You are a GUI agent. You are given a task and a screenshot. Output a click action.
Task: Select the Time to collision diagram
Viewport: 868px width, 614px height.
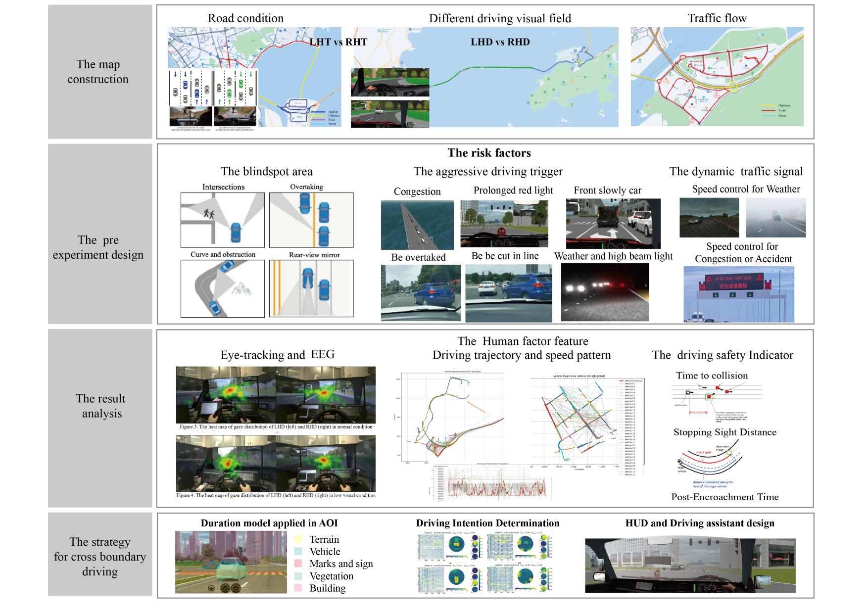[x=718, y=402]
